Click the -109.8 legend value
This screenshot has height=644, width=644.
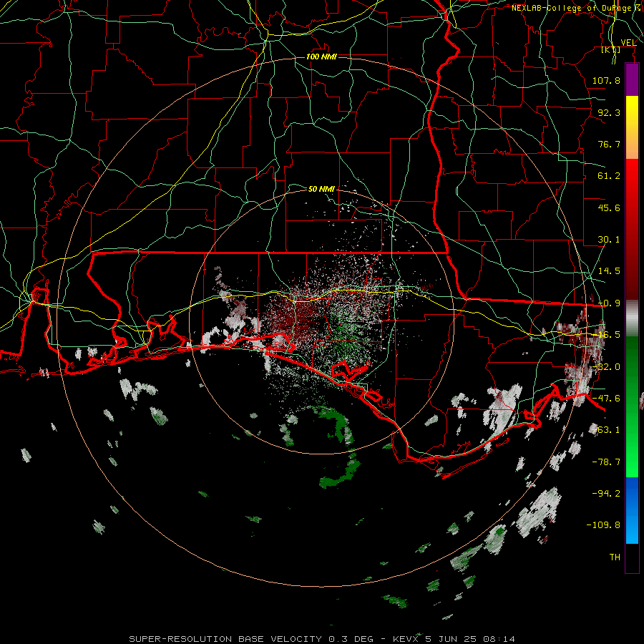[603, 525]
